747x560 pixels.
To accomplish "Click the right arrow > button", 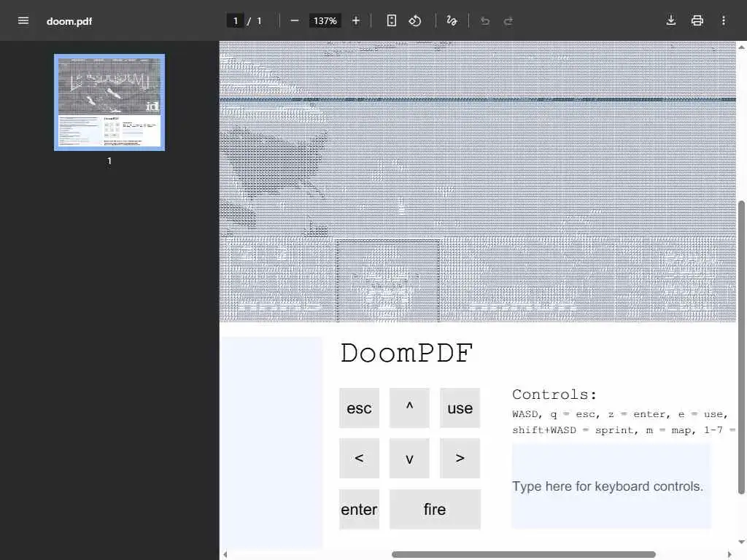I will click(460, 458).
